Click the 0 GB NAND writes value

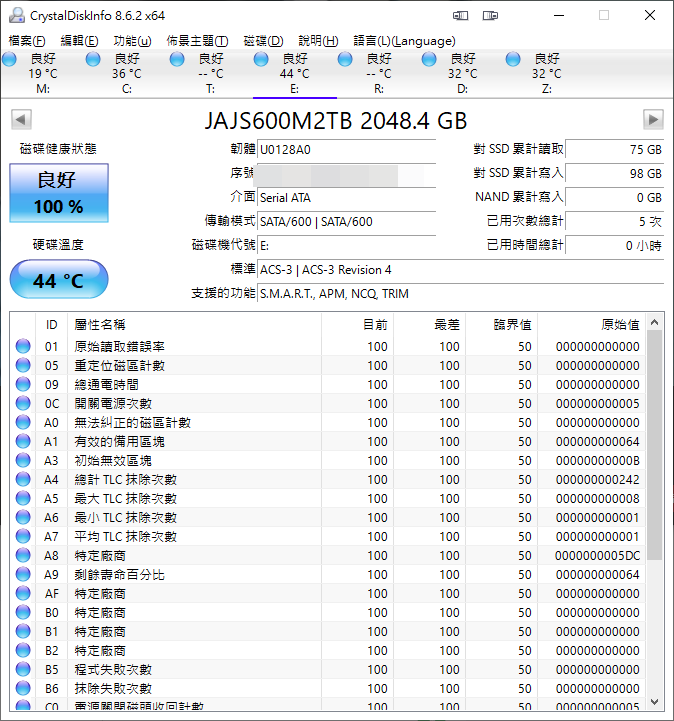coord(614,198)
